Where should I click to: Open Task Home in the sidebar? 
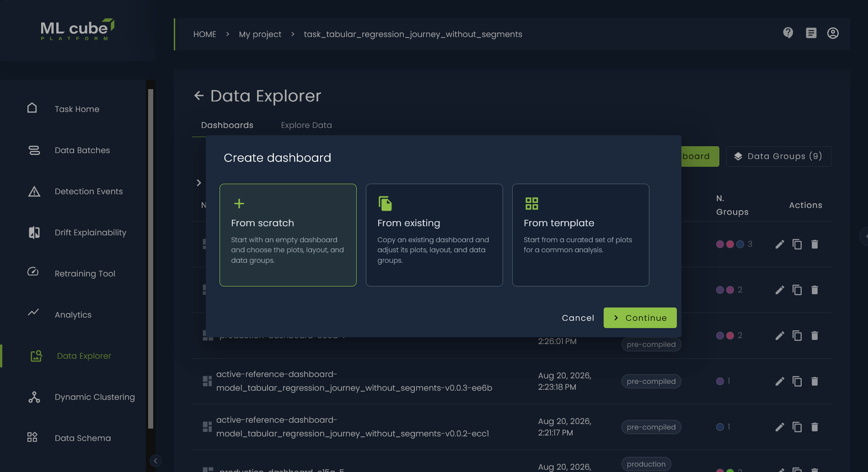click(77, 109)
